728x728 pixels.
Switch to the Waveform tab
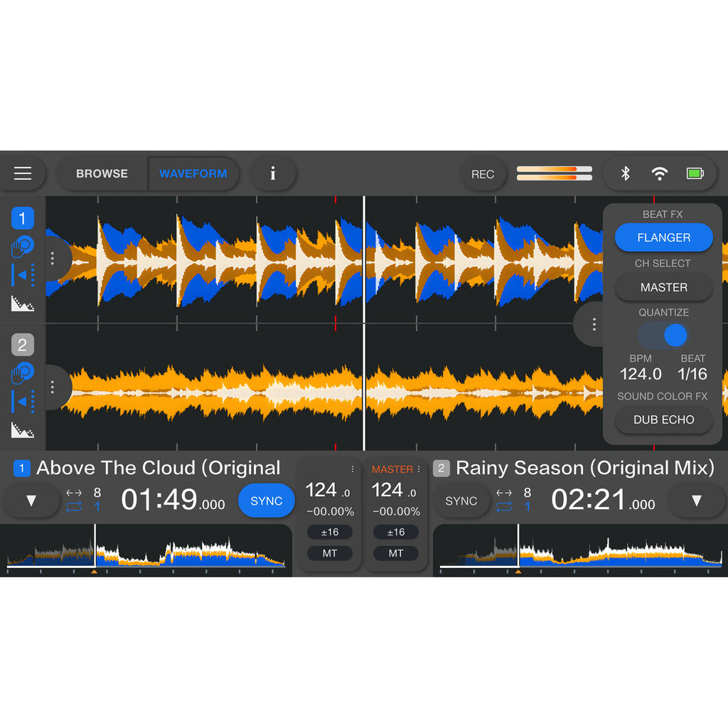[193, 173]
